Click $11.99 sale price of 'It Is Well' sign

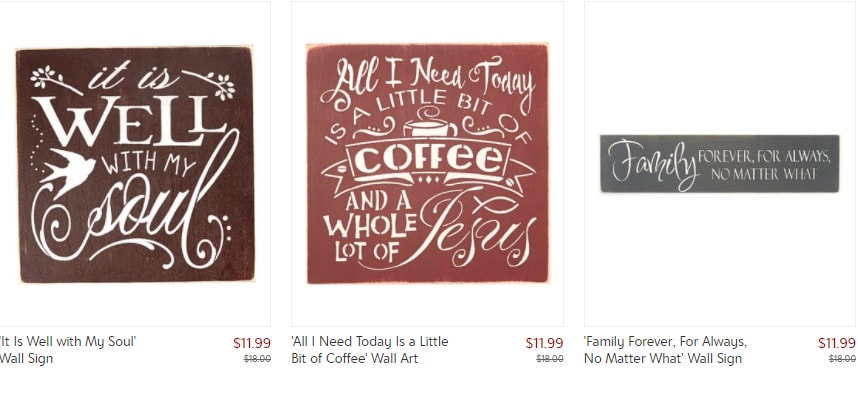(252, 343)
